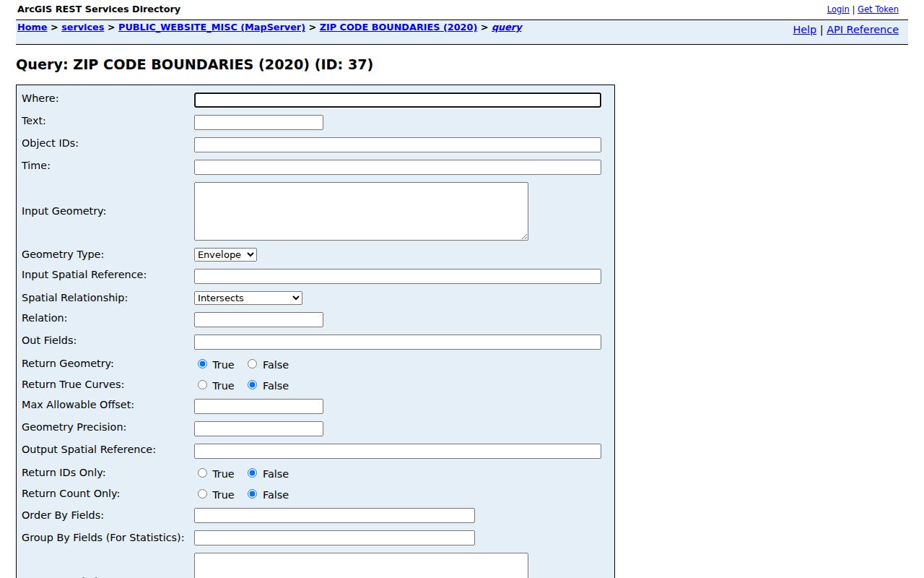Open PUBLIC_WEBSITE_MISC (MapServer) breadcrumb
This screenshot has width=924, height=578.
[212, 27]
